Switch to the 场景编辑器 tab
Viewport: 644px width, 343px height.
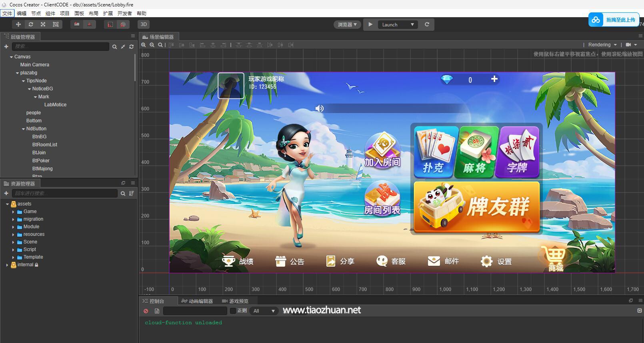158,37
